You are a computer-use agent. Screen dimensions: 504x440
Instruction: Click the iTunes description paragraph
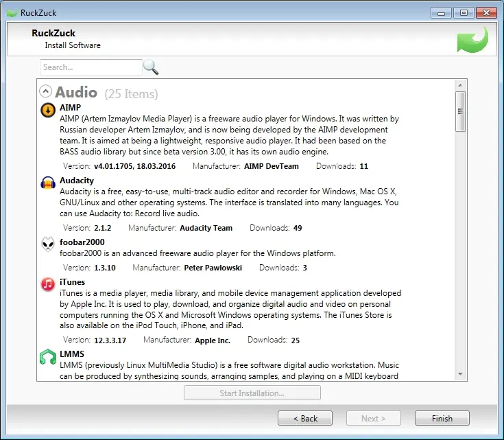pyautogui.click(x=230, y=310)
